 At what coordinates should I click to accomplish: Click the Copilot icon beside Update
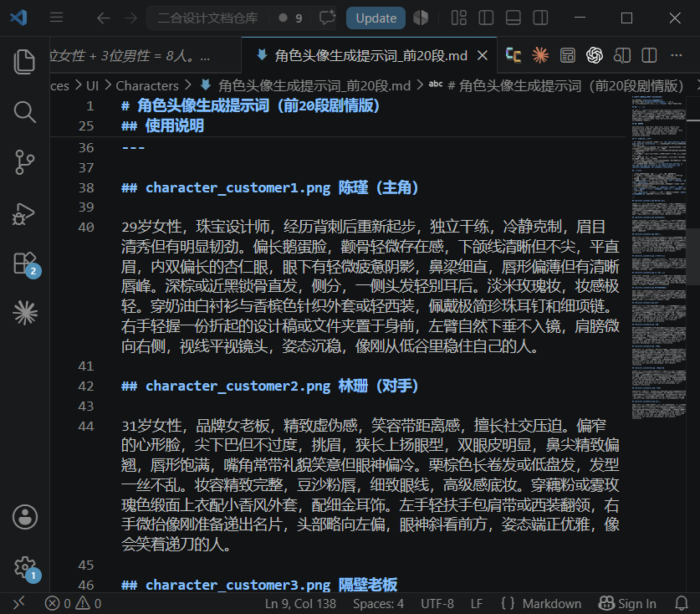click(x=421, y=18)
